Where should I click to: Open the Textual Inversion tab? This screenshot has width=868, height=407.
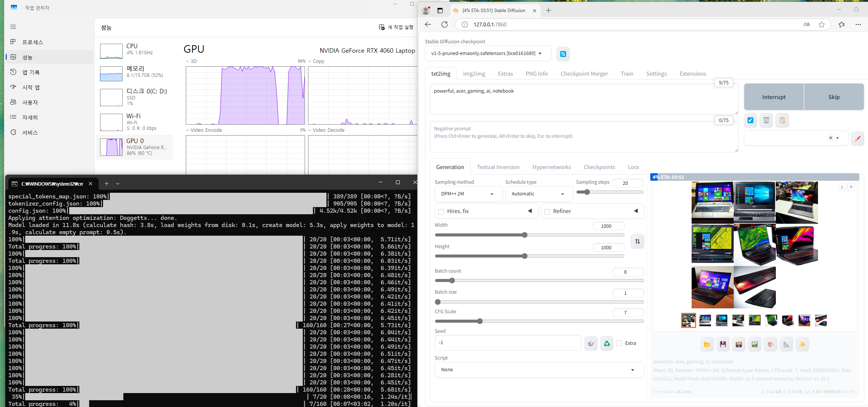click(x=498, y=167)
